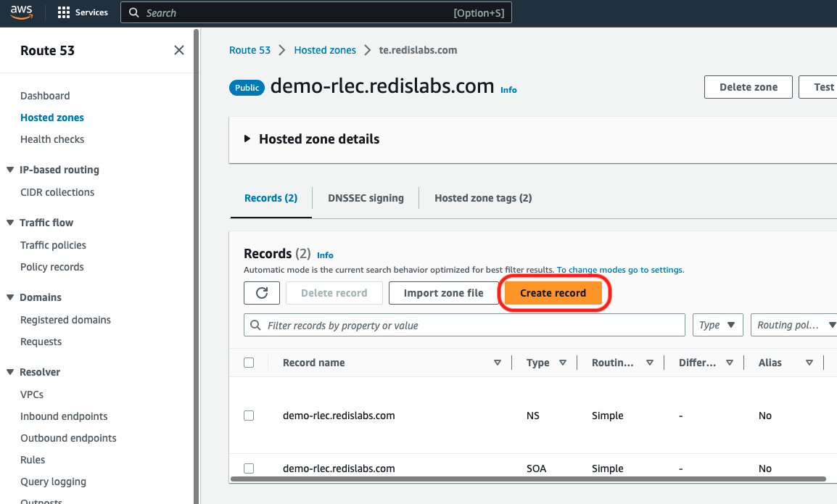This screenshot has width=837, height=504.
Task: Collapse the IP-based routing section
Action: coord(10,170)
